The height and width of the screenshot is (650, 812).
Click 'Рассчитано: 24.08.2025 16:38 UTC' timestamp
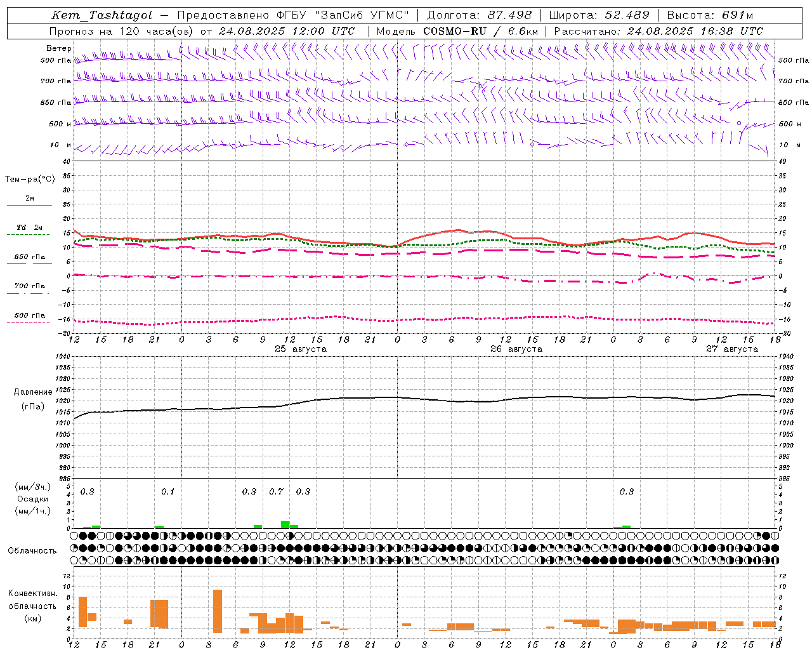click(658, 31)
